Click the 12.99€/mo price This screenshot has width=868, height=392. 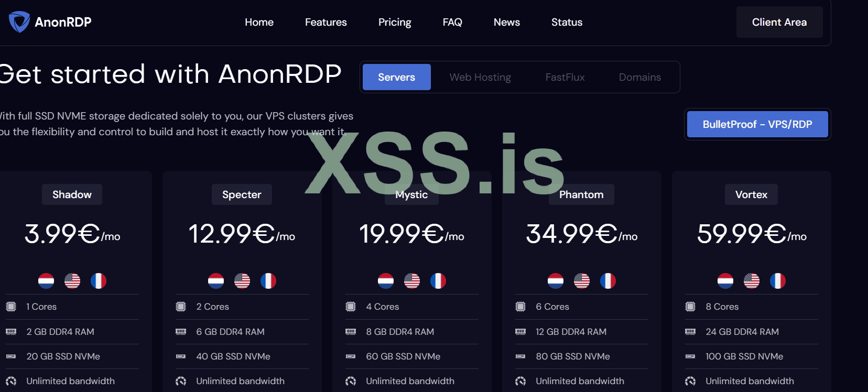[x=242, y=234]
